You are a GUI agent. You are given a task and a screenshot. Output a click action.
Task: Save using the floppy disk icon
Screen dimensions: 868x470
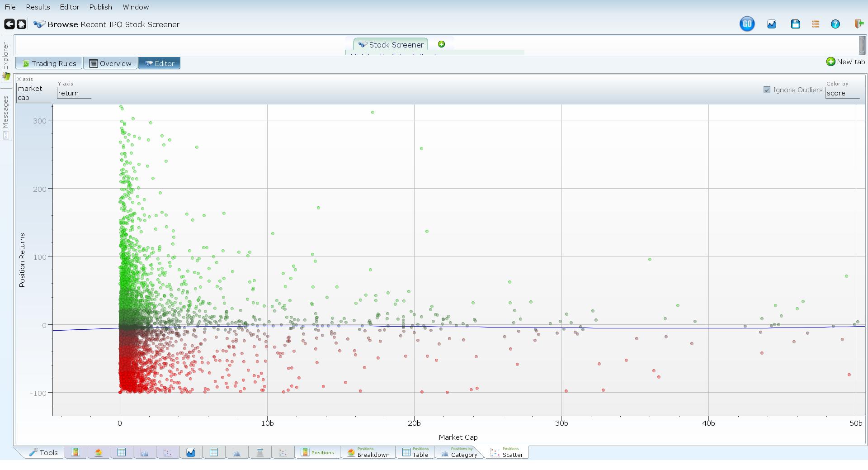tap(795, 24)
